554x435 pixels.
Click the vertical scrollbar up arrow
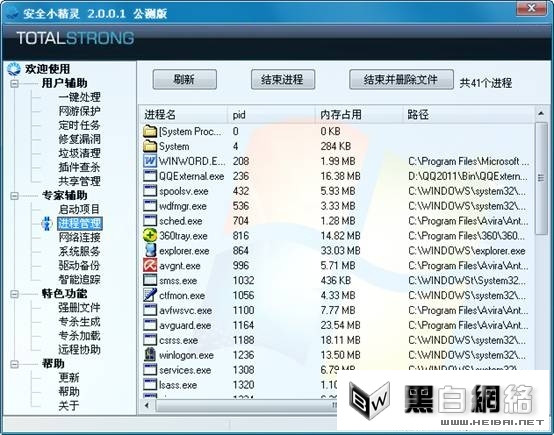[x=541, y=114]
